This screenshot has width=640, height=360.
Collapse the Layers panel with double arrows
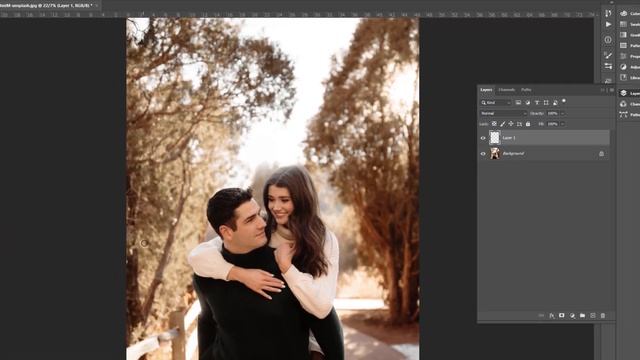603,90
